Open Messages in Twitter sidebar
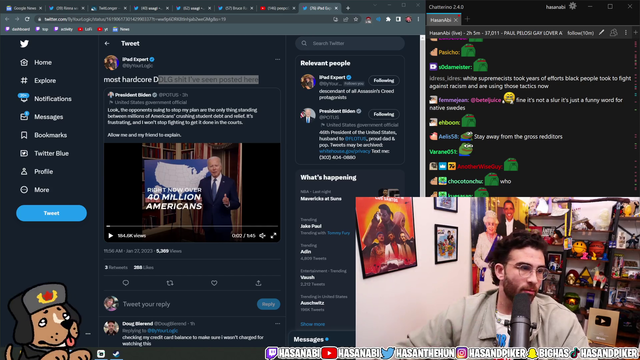The height and width of the screenshot is (360, 640). (x=41, y=117)
